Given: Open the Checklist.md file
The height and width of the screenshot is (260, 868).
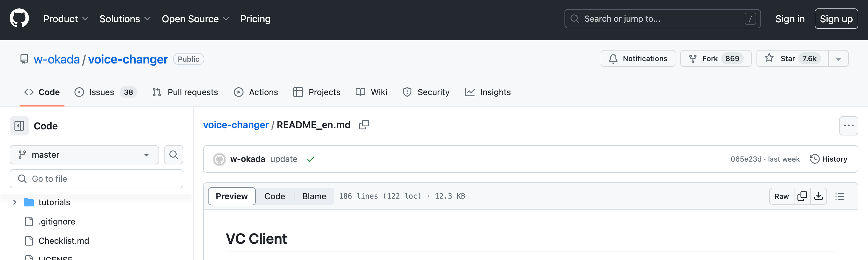Looking at the screenshot, I should tap(64, 241).
